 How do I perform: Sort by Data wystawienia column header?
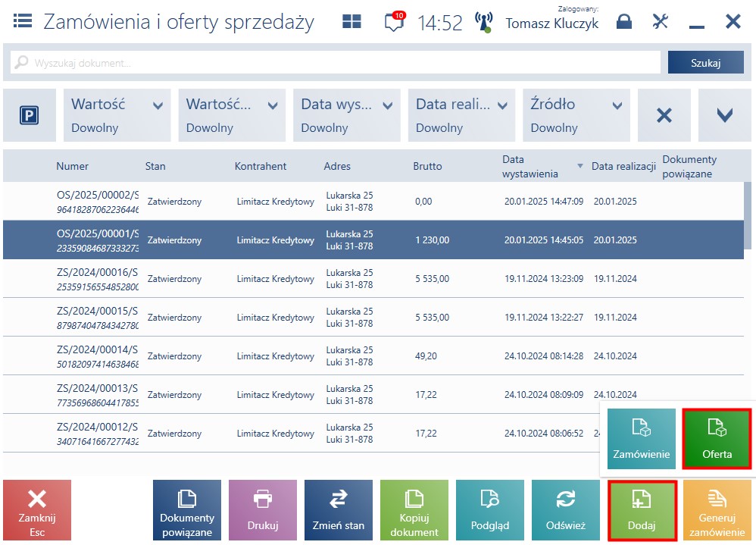pyautogui.click(x=530, y=167)
